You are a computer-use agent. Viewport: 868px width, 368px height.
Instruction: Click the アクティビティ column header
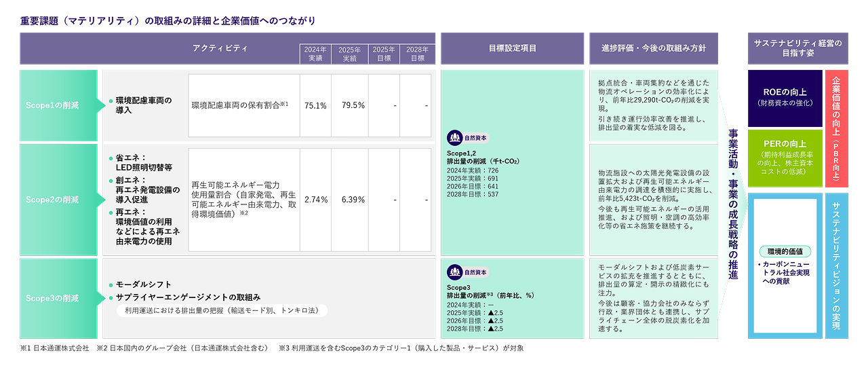click(220, 48)
